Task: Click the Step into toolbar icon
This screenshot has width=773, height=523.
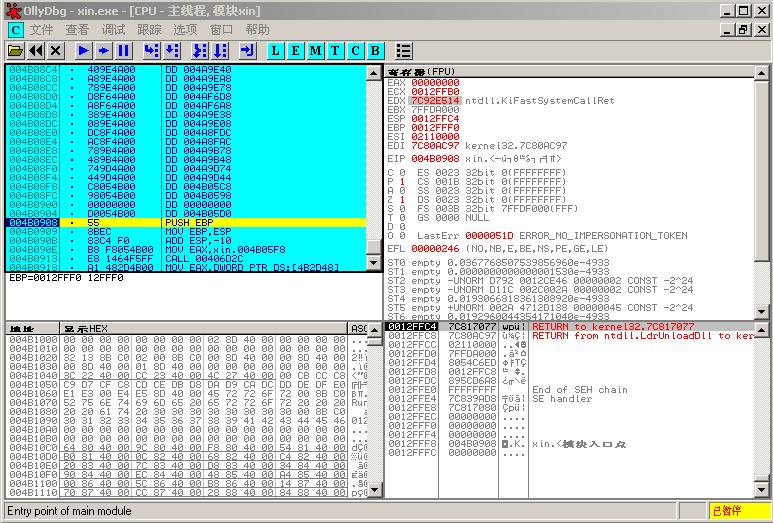Action: (152, 50)
